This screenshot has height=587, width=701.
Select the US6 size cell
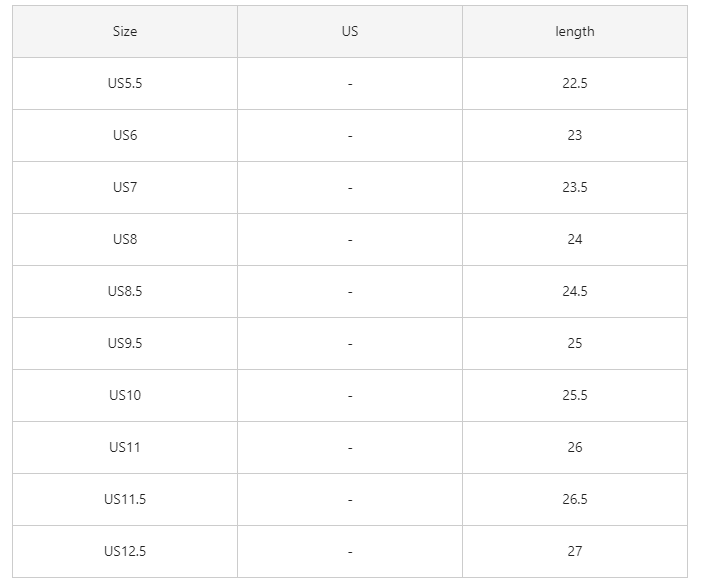(x=125, y=135)
